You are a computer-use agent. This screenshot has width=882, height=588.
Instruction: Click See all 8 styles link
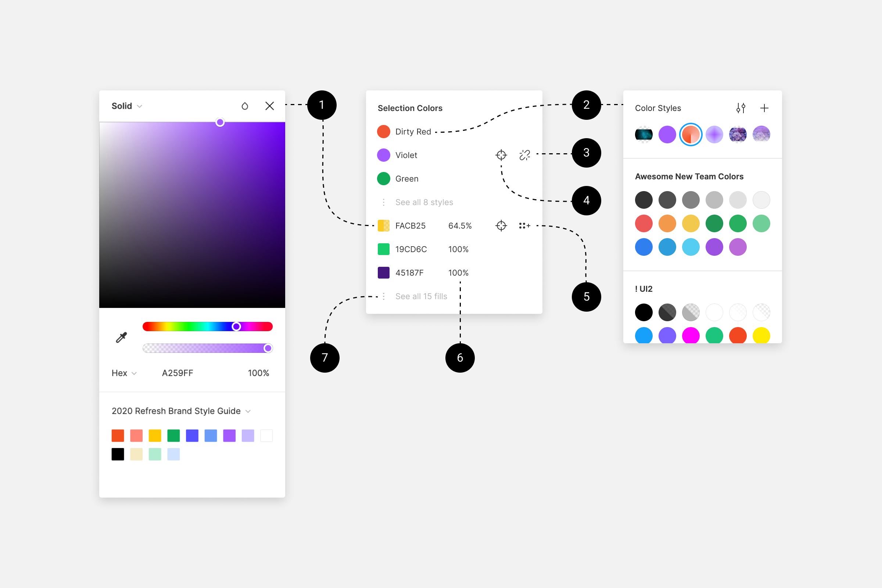(x=420, y=202)
